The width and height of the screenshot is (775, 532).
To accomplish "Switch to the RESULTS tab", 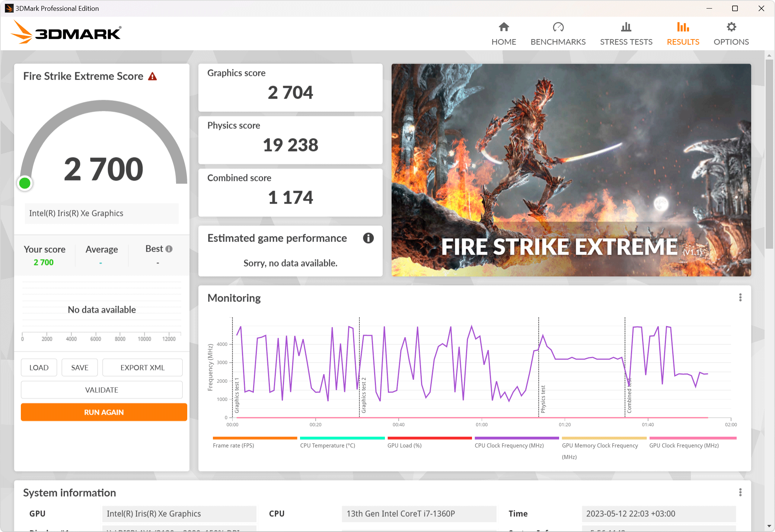I will click(x=683, y=42).
